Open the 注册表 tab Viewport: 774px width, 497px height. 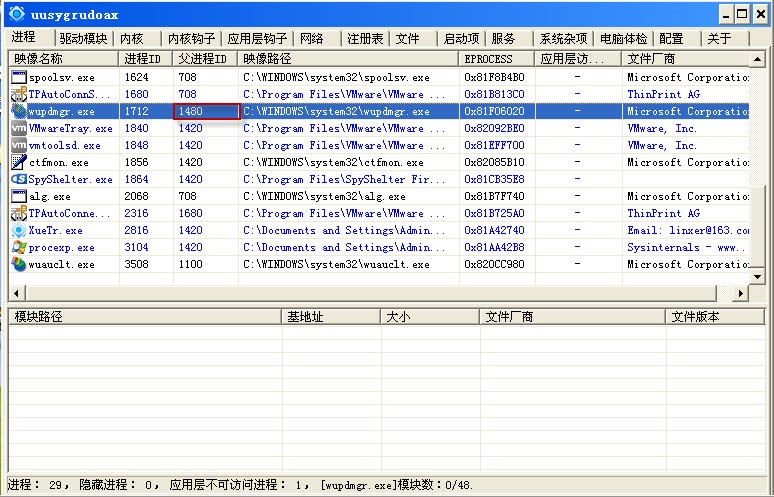[x=365, y=38]
